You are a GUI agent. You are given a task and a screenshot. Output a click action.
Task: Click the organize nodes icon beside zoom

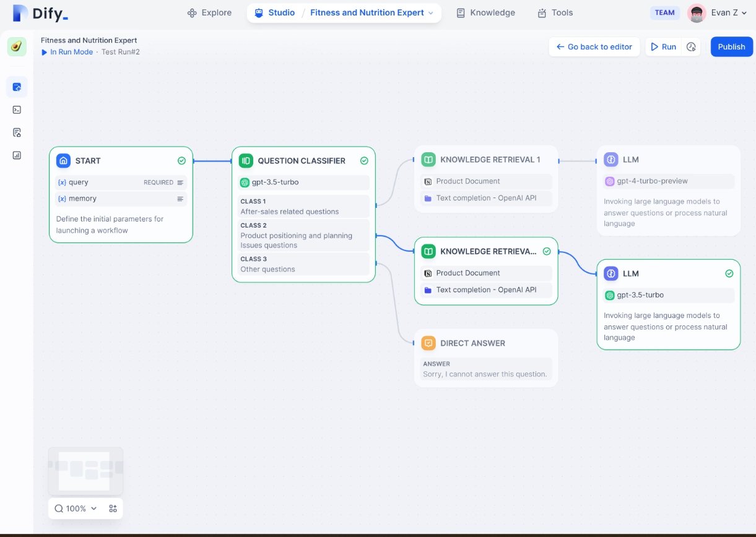(x=113, y=509)
